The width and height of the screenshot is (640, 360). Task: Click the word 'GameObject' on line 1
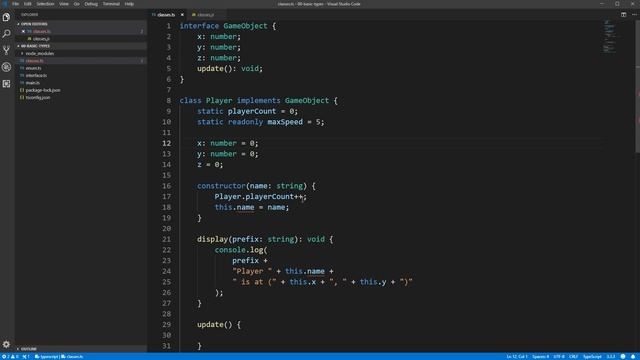tap(245, 26)
